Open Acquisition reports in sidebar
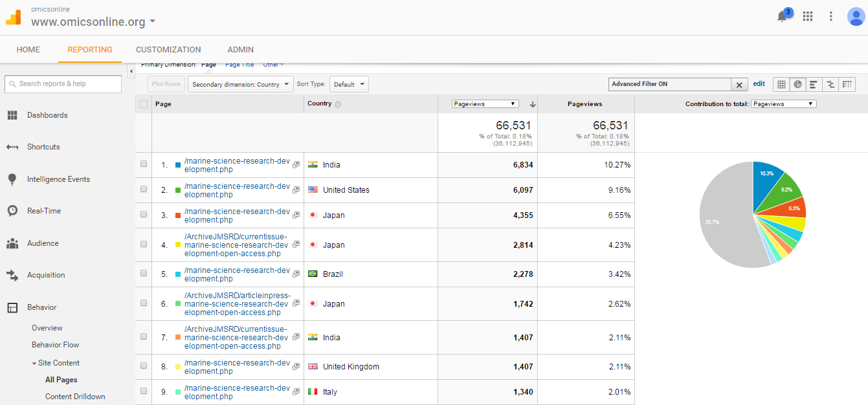The width and height of the screenshot is (868, 405). [x=46, y=275]
